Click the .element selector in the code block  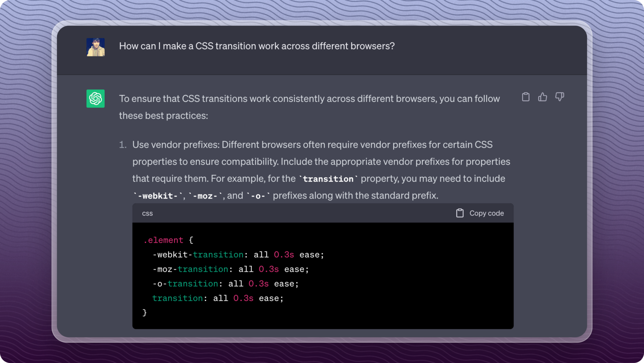tap(164, 240)
